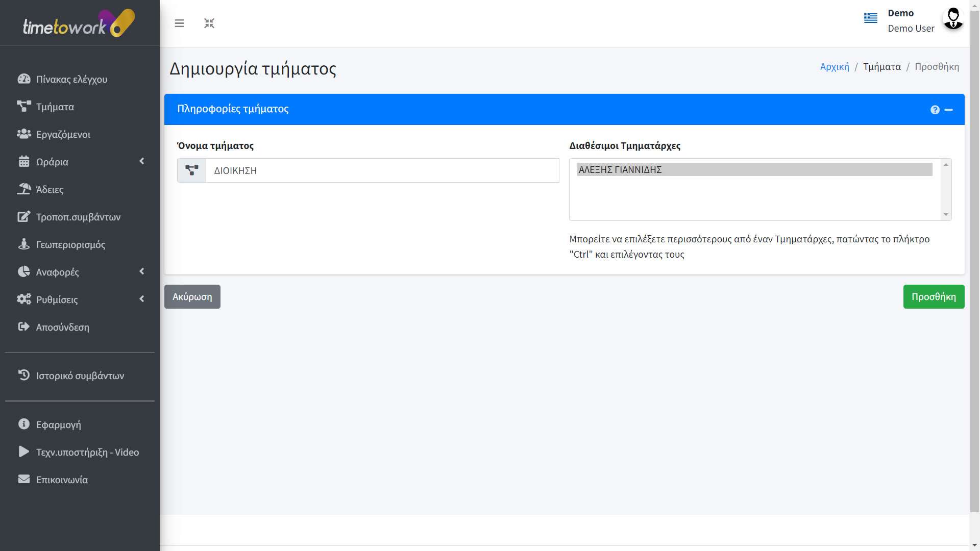The height and width of the screenshot is (551, 980).
Task: Click the timetowork logo
Action: (79, 23)
